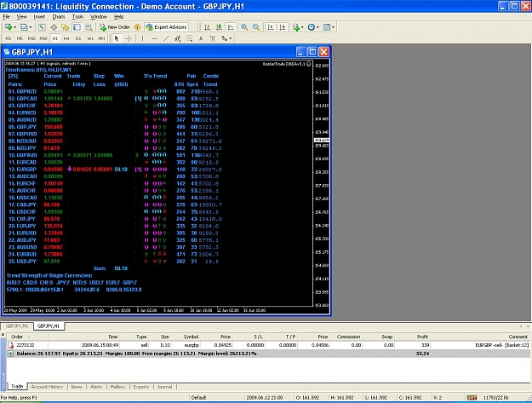Sort orders by Profit column header
532x403 pixels.
(422, 337)
